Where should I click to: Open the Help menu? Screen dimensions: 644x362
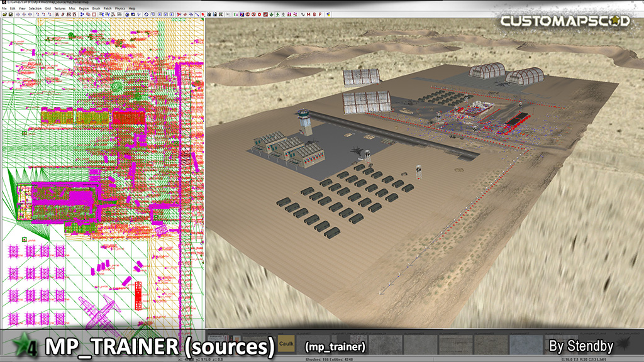132,8
